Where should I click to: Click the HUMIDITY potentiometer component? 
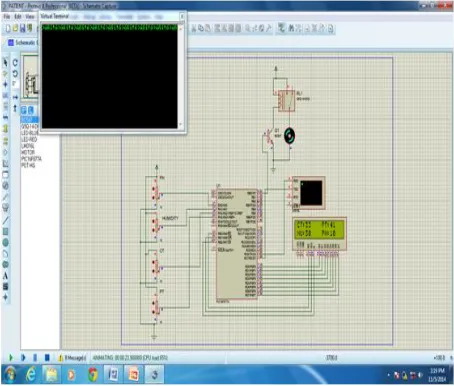pos(155,225)
